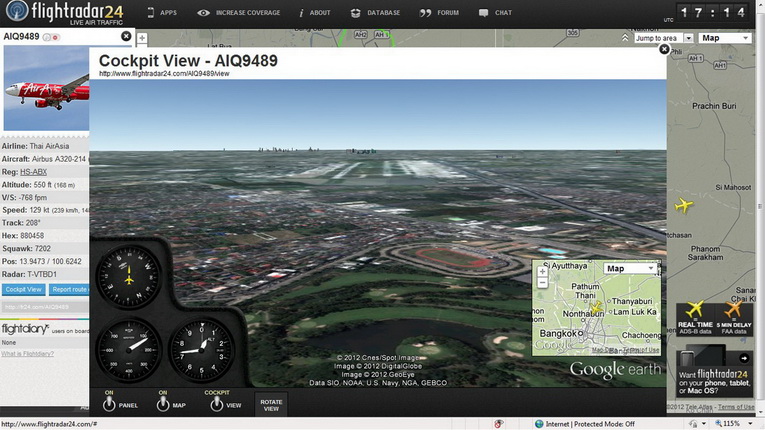Toggle the Map on/off switch
This screenshot has height=430, width=765.
point(163,403)
